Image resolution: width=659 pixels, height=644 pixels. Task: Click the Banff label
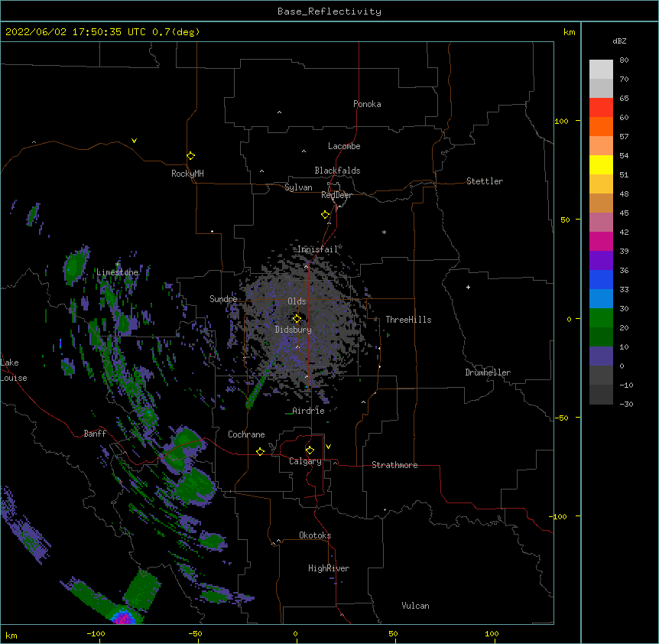[x=95, y=434]
